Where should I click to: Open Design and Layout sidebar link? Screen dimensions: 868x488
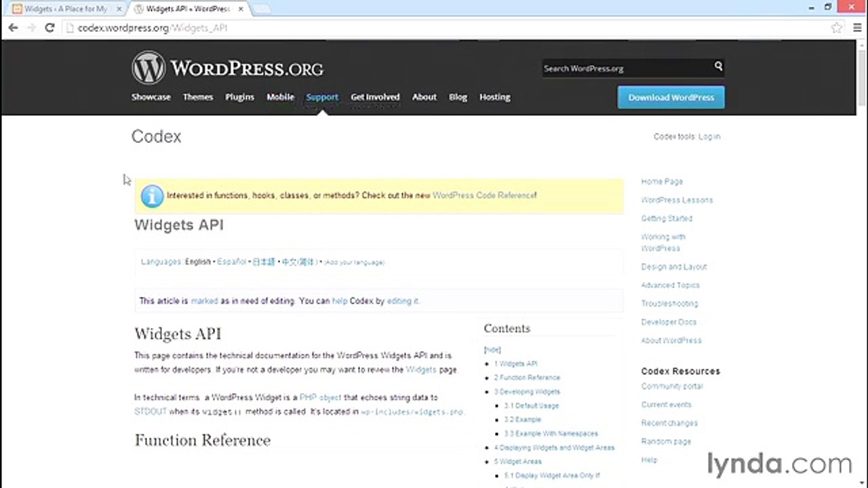674,267
